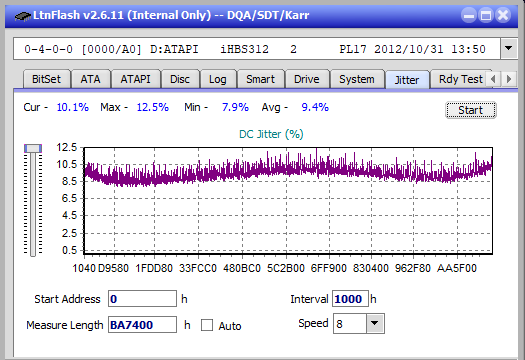Click the LtnFlash chip icon in title bar
Viewport: 525px width, 360px height.
point(23,16)
